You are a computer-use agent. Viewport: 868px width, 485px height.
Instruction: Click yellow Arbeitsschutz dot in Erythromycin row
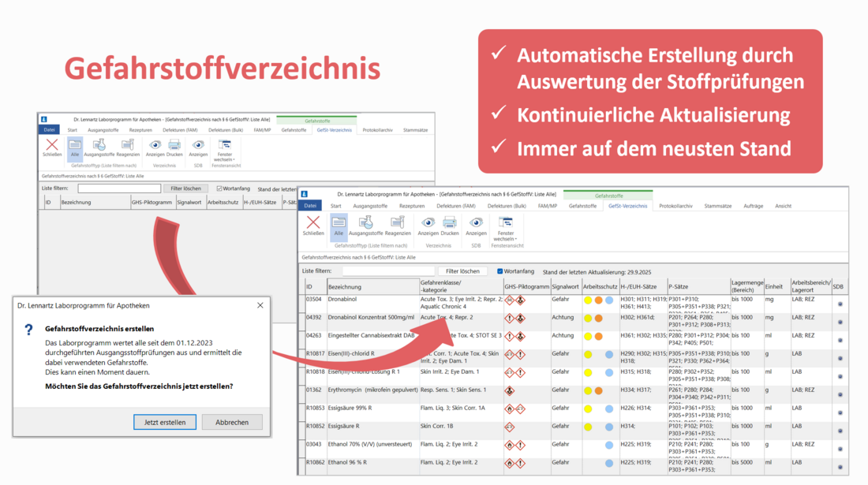(x=587, y=390)
